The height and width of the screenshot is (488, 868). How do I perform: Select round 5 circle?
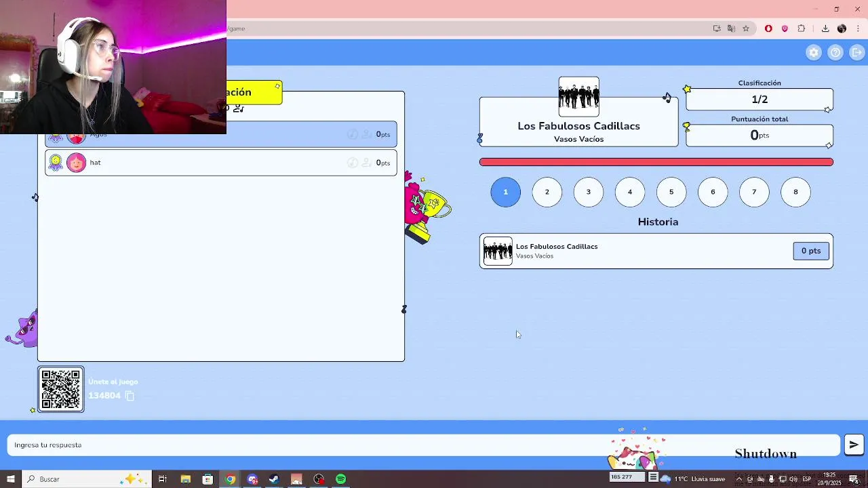click(671, 192)
